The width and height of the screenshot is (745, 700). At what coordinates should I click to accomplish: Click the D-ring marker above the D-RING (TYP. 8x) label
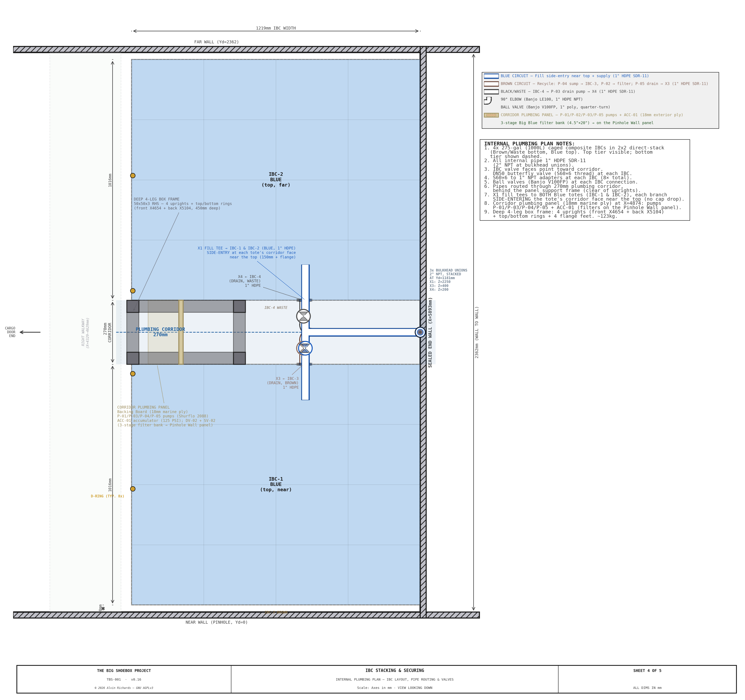tap(133, 489)
